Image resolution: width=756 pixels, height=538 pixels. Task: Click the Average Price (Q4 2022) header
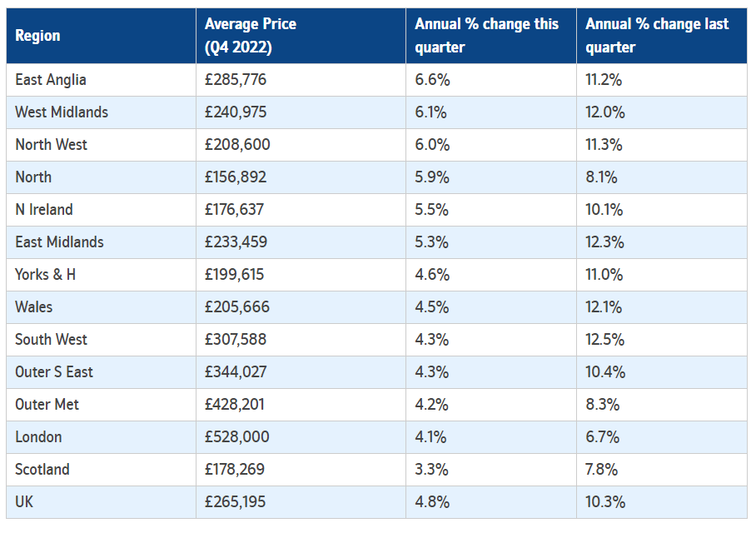[251, 36]
